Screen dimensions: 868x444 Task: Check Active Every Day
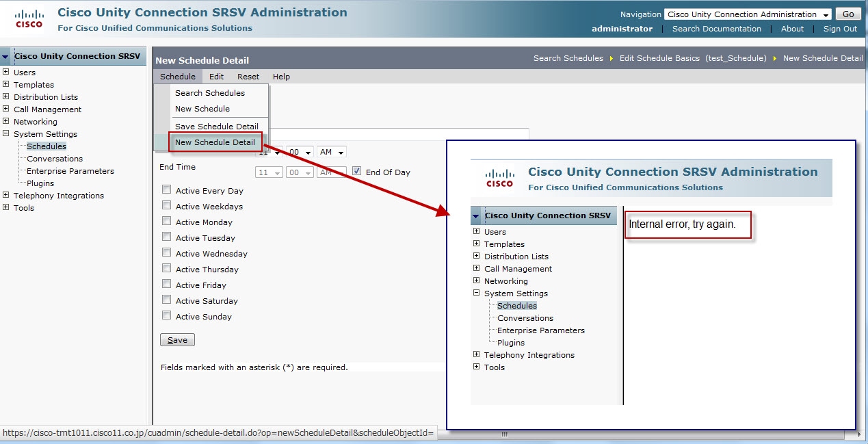click(166, 190)
